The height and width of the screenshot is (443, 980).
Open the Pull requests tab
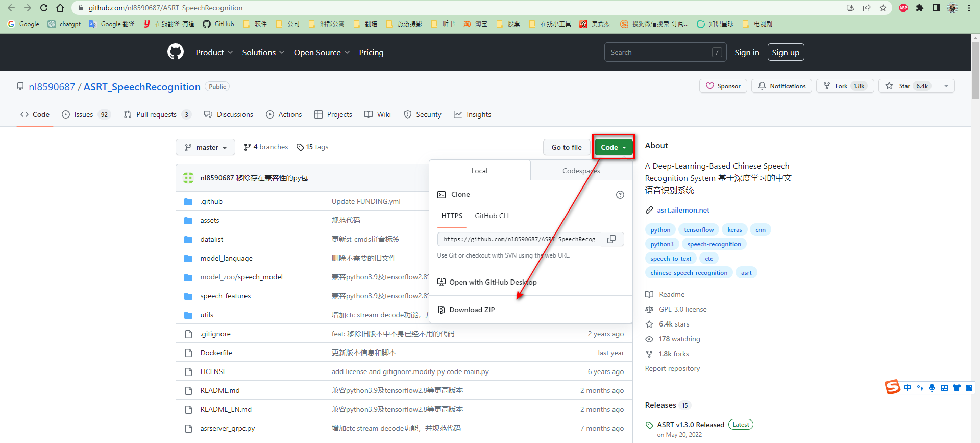coord(158,114)
